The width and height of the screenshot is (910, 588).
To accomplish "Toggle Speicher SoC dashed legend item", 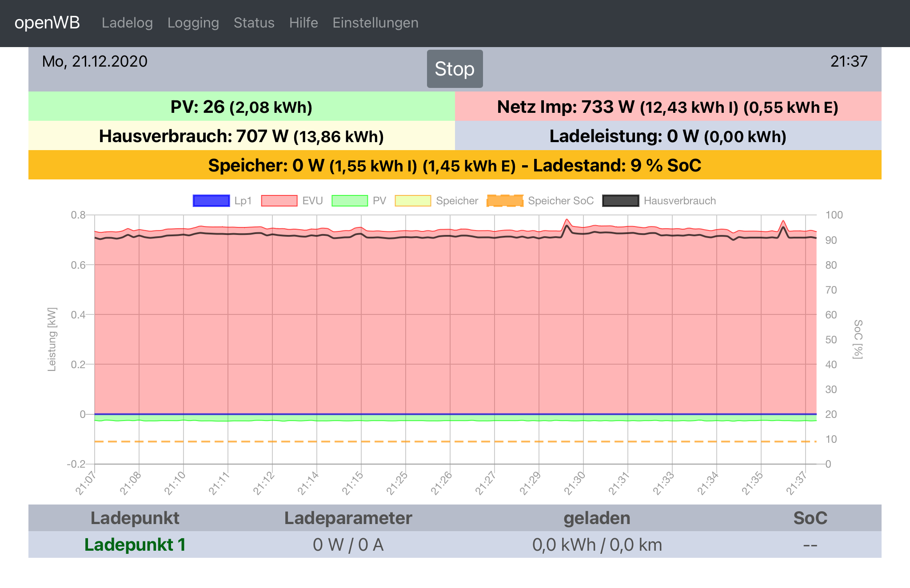I will point(505,201).
